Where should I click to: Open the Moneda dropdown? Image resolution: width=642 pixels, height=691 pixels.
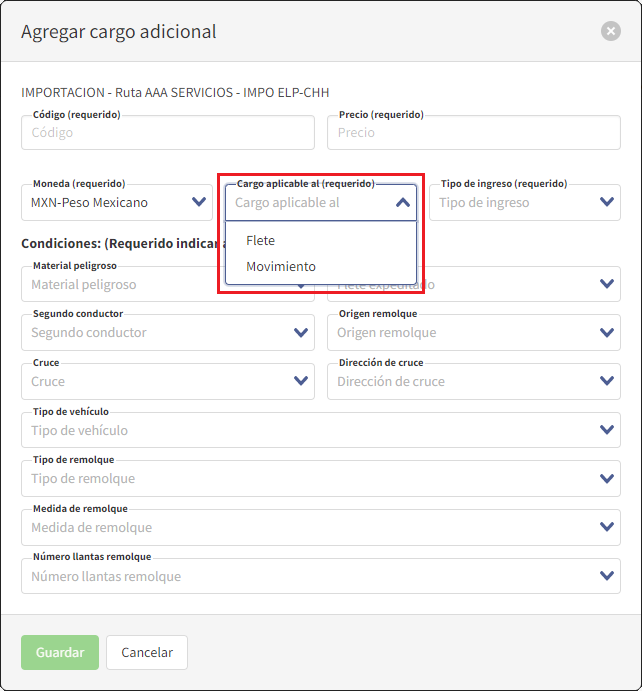(116, 203)
